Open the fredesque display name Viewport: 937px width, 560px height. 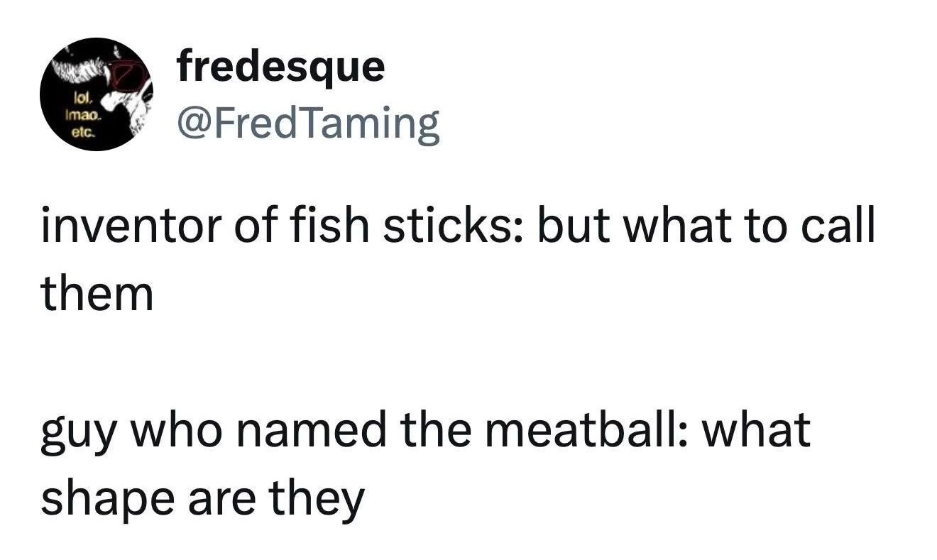280,67
